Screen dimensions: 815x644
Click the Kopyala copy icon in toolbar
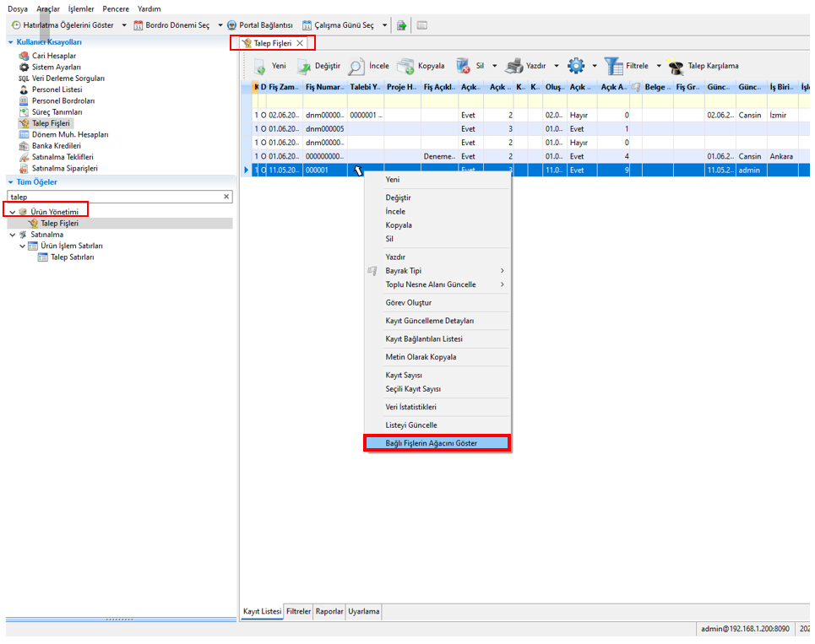coord(405,67)
